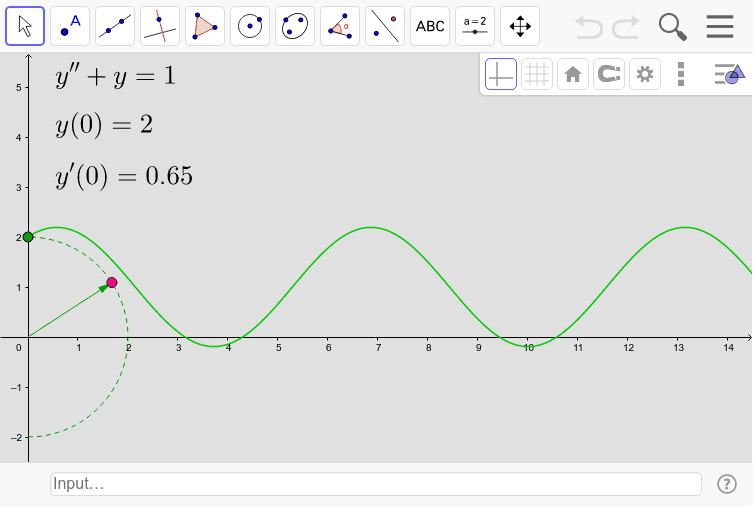
Task: Click the Undo arrow
Action: [x=589, y=27]
